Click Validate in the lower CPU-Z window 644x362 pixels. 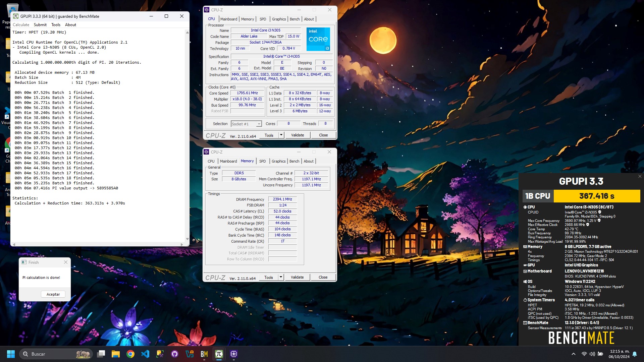pyautogui.click(x=297, y=277)
